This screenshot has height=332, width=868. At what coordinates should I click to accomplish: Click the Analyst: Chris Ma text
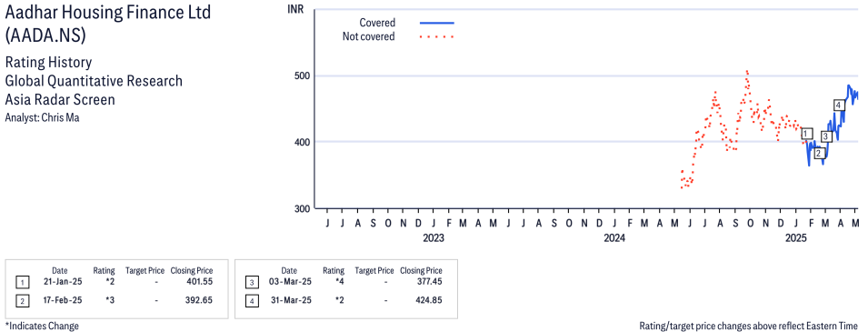[42, 117]
